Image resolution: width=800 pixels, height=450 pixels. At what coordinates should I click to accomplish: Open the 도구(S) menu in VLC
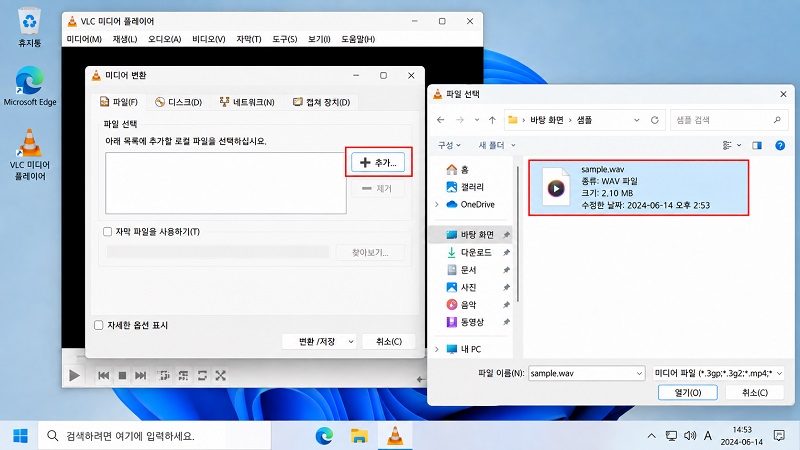[284, 39]
